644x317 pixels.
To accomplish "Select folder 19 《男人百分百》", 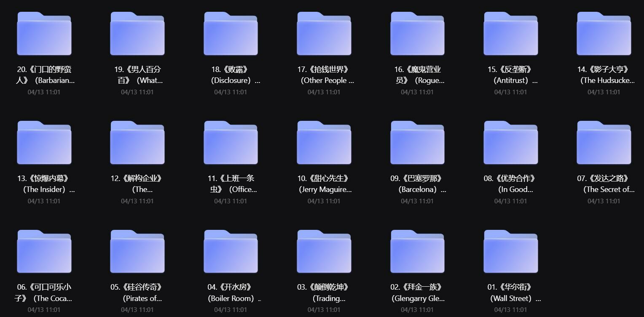I will tap(137, 34).
